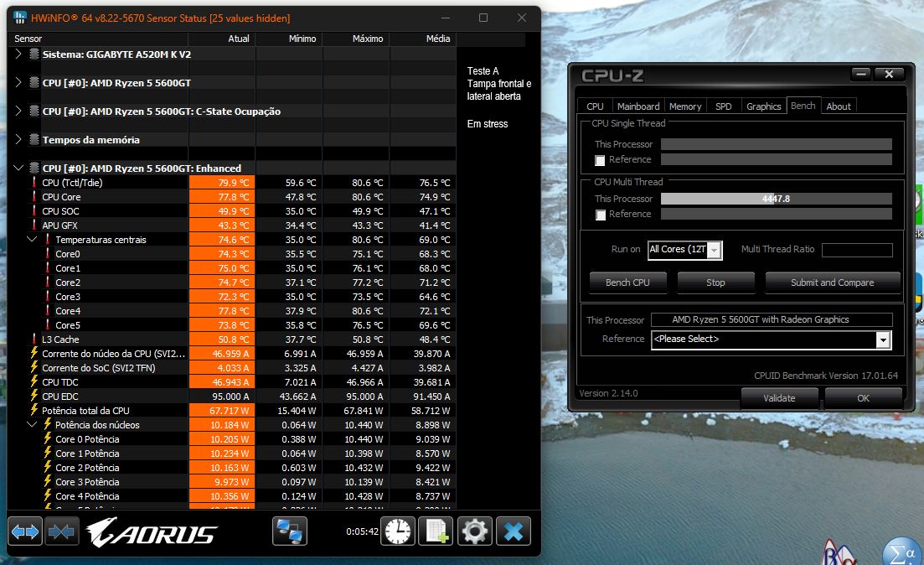Click HWiNFO title bar app icon
924x565 pixels.
click(x=20, y=18)
